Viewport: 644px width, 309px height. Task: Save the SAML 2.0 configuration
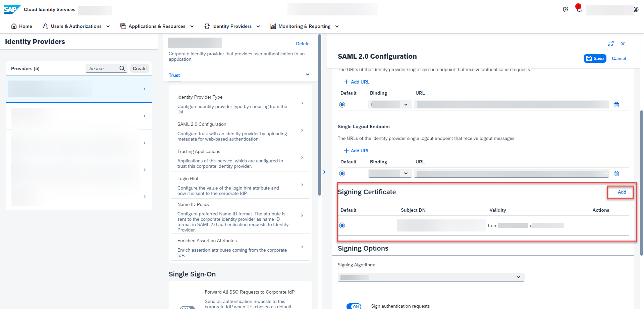(x=595, y=58)
